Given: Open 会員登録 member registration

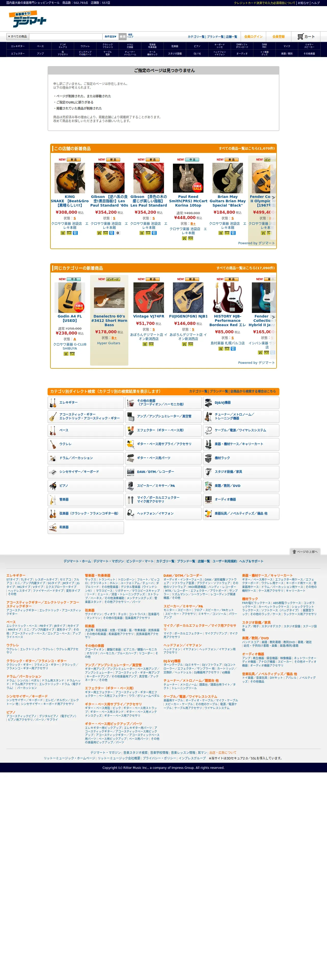Looking at the screenshot, I should (278, 37).
